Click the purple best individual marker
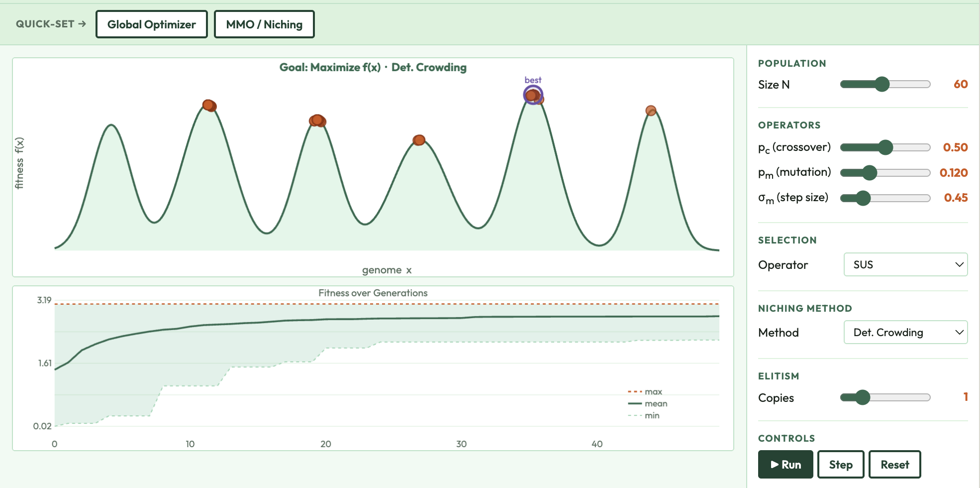The image size is (980, 488). [x=533, y=94]
